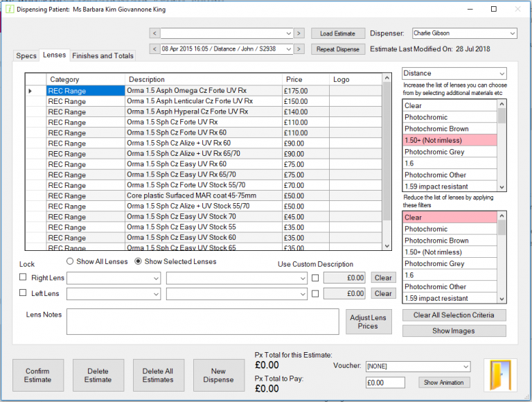Image resolution: width=532 pixels, height=402 pixels.
Task: Select 1.59 impact resistant in additional materials list
Action: point(450,186)
